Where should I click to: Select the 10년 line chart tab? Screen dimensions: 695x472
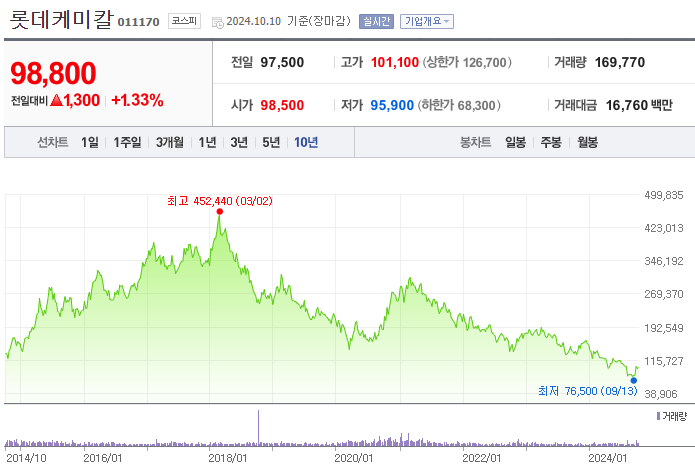point(306,142)
